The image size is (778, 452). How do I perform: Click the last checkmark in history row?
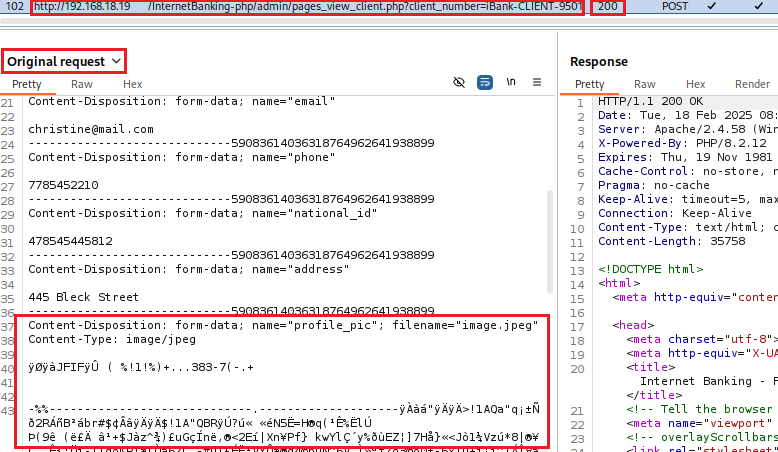click(x=759, y=6)
